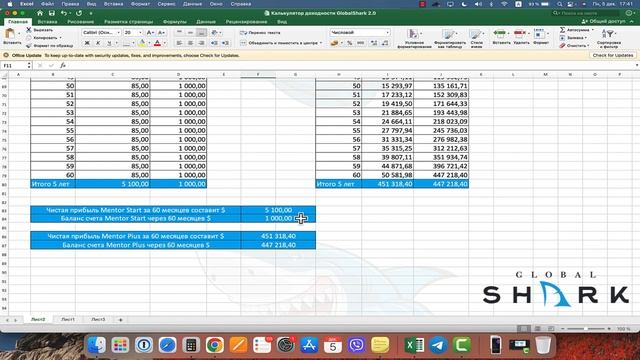Decrease decimal places
640x360 pixels.
[385, 43]
